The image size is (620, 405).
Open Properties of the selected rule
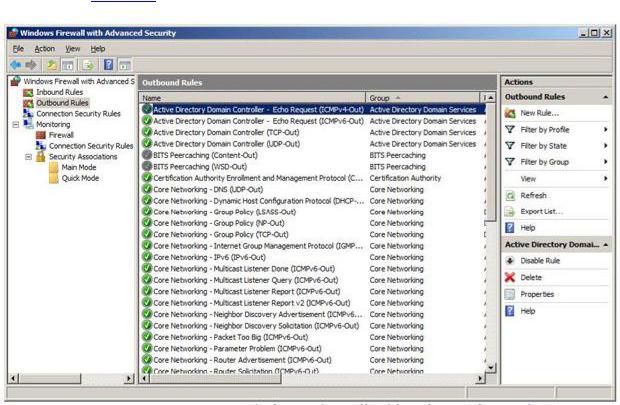click(537, 295)
